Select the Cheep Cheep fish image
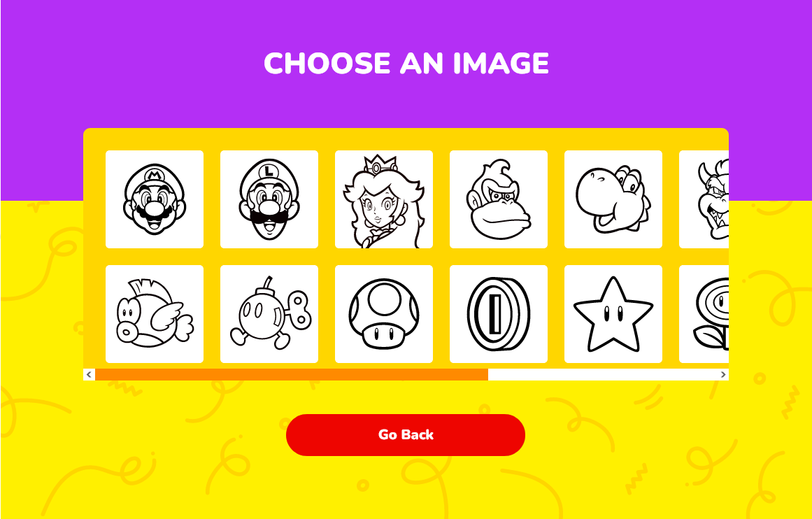The height and width of the screenshot is (519, 812). point(155,314)
